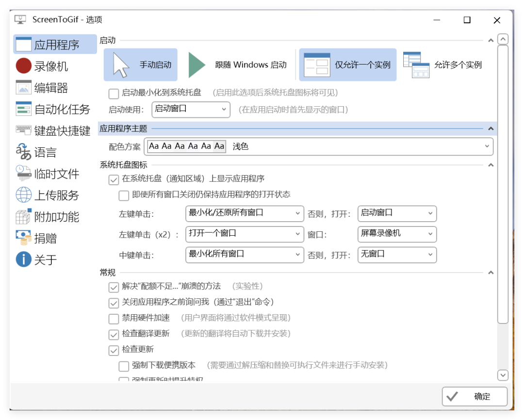The image size is (524, 420).
Task: Click the blue 关于 info icon
Action: tap(23, 259)
